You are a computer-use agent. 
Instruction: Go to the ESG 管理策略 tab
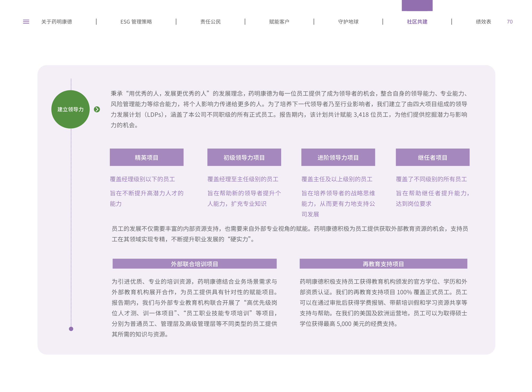tap(136, 22)
